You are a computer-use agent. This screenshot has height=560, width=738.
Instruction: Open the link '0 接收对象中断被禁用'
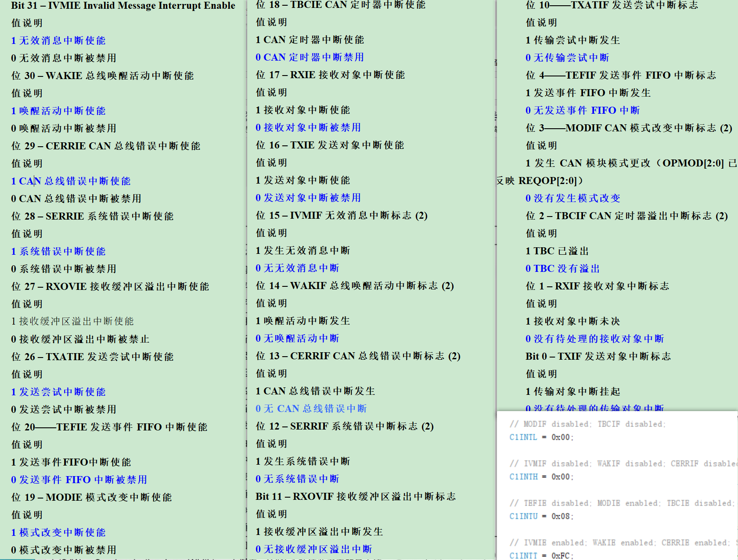[308, 127]
